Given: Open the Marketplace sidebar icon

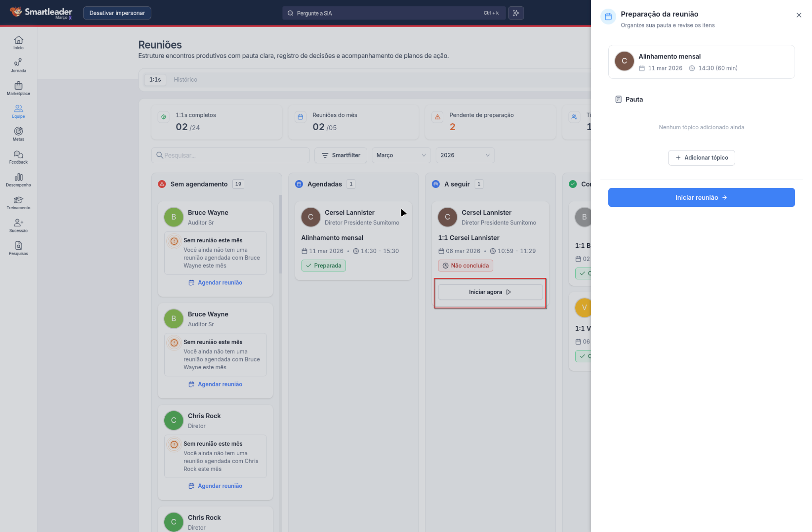Looking at the screenshot, I should point(18,88).
